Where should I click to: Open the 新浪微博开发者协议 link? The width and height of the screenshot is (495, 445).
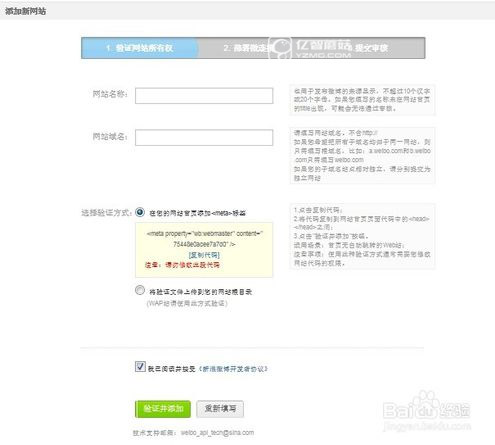click(233, 369)
